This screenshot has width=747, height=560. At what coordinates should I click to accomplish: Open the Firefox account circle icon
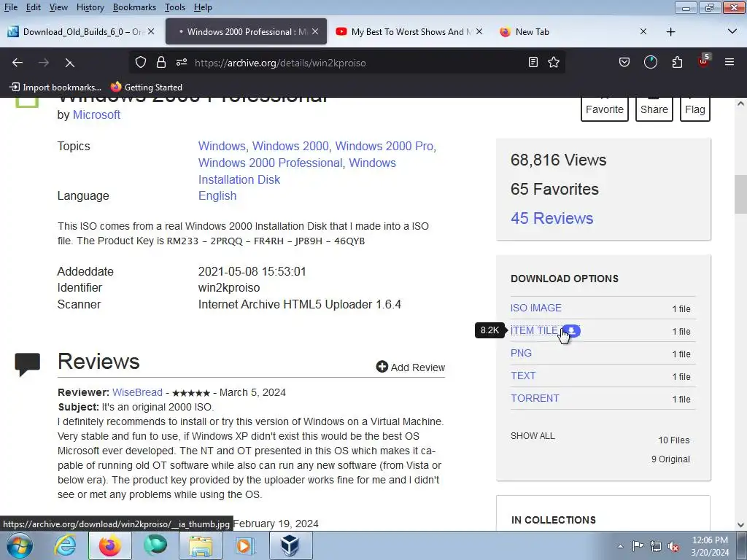(x=651, y=63)
